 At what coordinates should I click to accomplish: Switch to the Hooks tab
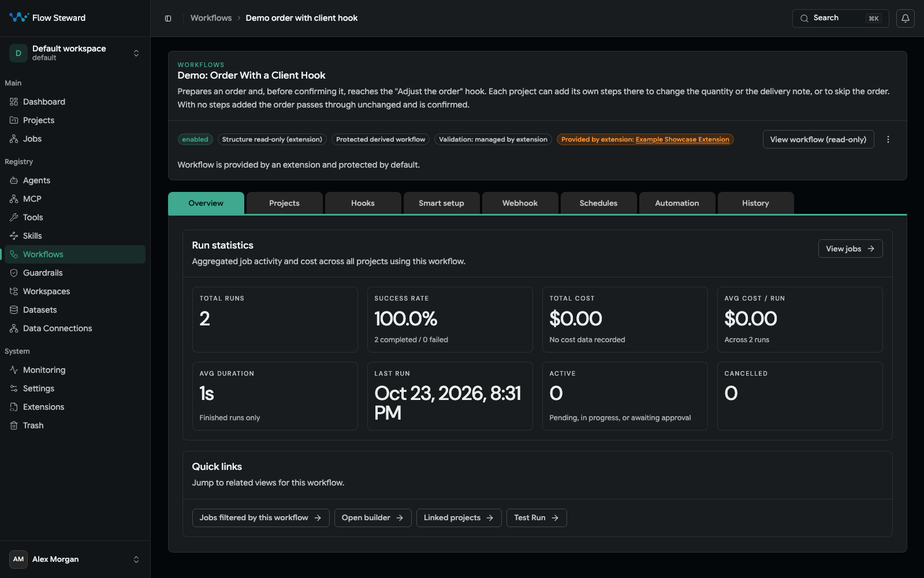[363, 203]
